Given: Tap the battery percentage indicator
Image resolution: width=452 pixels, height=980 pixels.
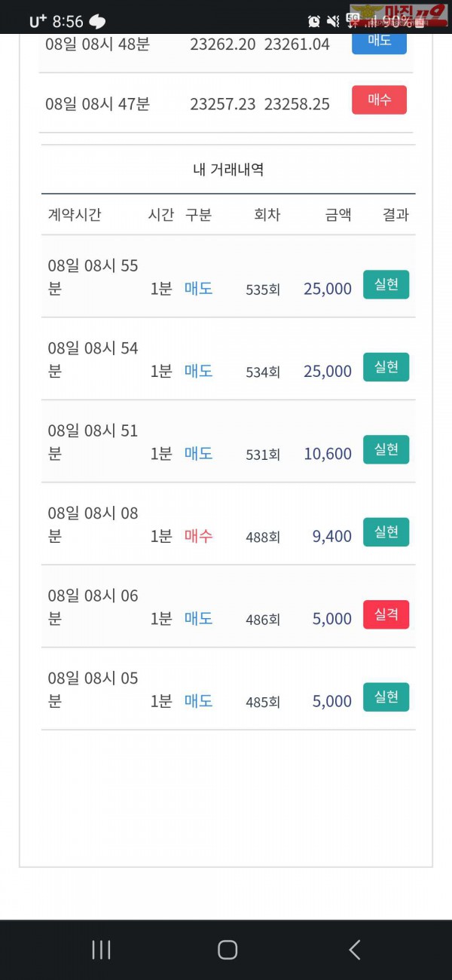Looking at the screenshot, I should (x=399, y=21).
